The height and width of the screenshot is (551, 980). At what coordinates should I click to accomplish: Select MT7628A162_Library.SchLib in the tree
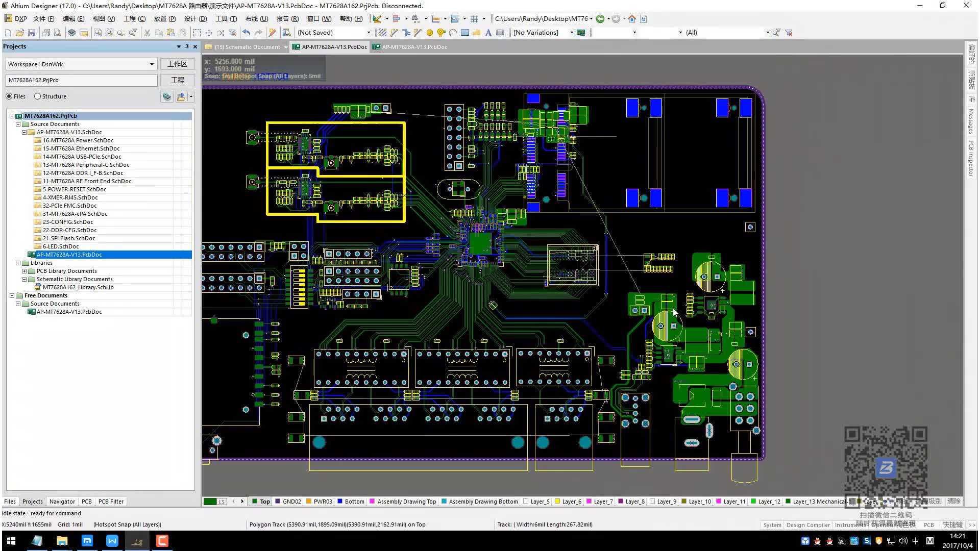[x=78, y=287]
